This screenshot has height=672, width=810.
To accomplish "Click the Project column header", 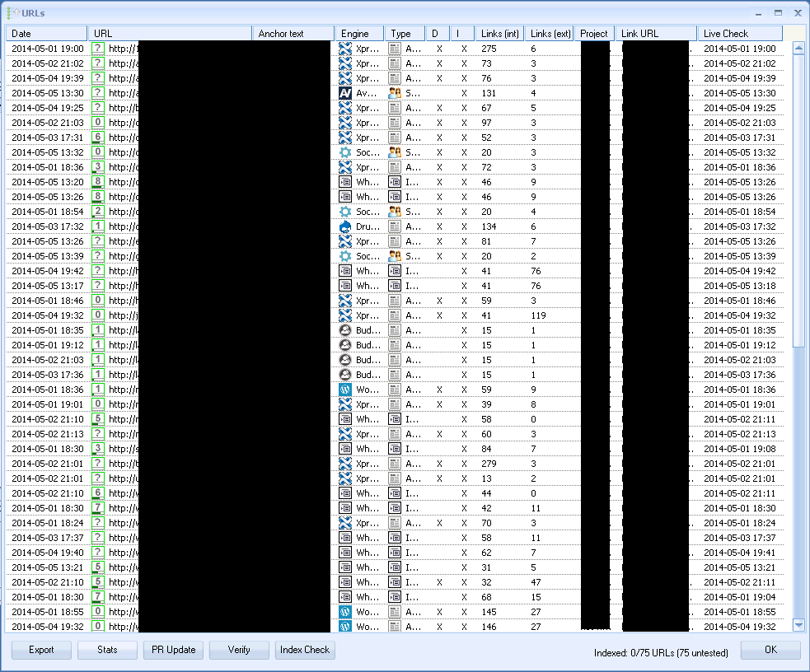I will (595, 34).
